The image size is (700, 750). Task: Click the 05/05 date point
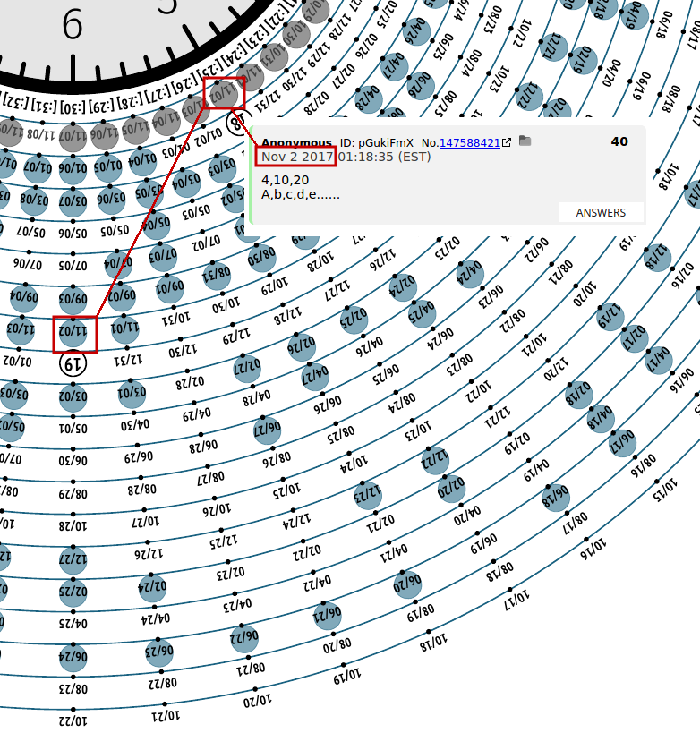tap(115, 219)
